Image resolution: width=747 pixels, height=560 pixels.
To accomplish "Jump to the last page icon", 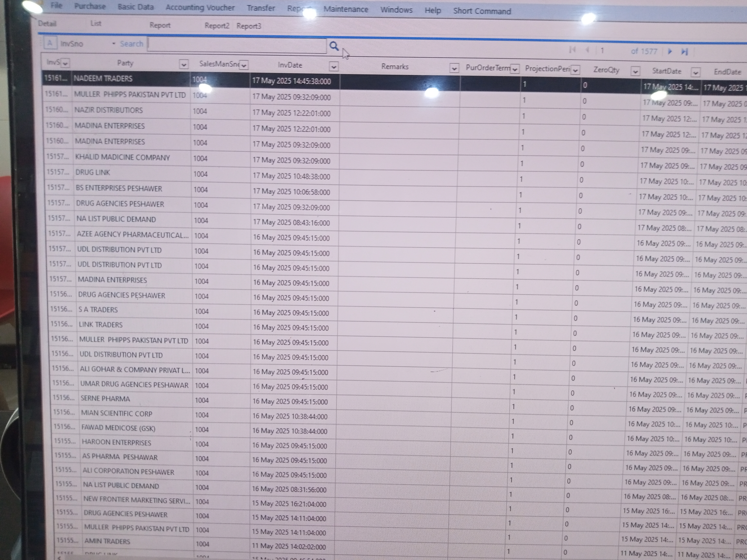I will coord(684,52).
